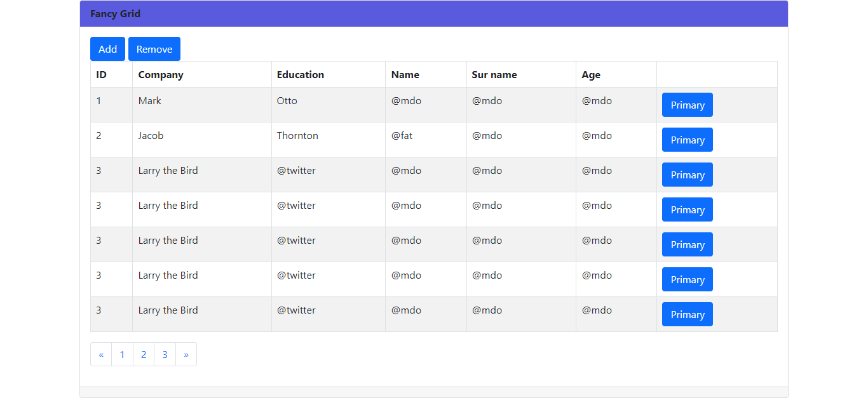
Task: Go to previous page with the « control
Action: click(x=101, y=354)
